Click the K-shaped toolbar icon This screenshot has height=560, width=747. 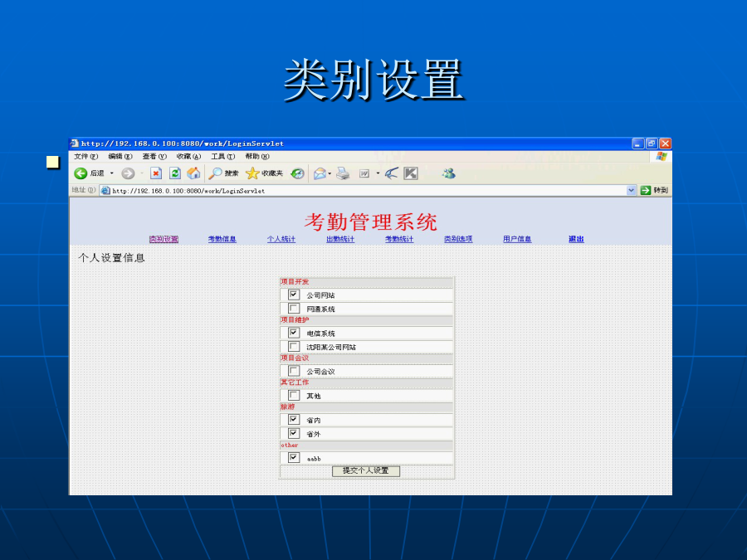tap(411, 173)
